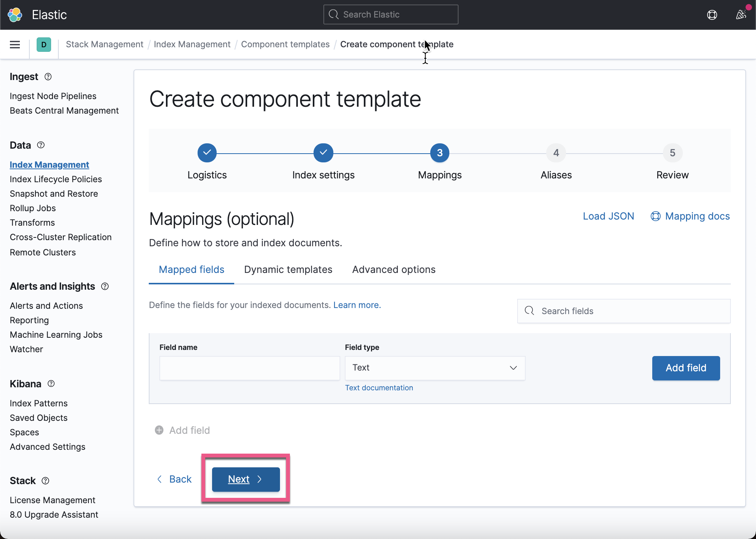The width and height of the screenshot is (756, 539).
Task: Click the Search fields input box
Action: (623, 311)
